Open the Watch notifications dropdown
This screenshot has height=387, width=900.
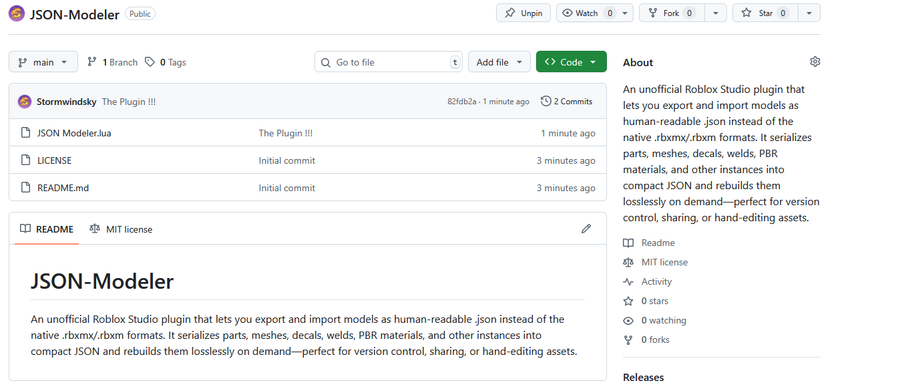(595, 13)
